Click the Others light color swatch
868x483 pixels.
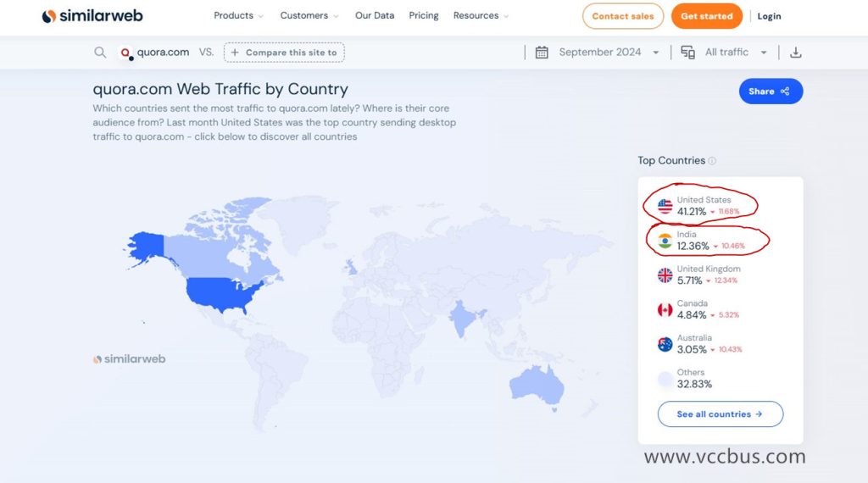tap(665, 379)
